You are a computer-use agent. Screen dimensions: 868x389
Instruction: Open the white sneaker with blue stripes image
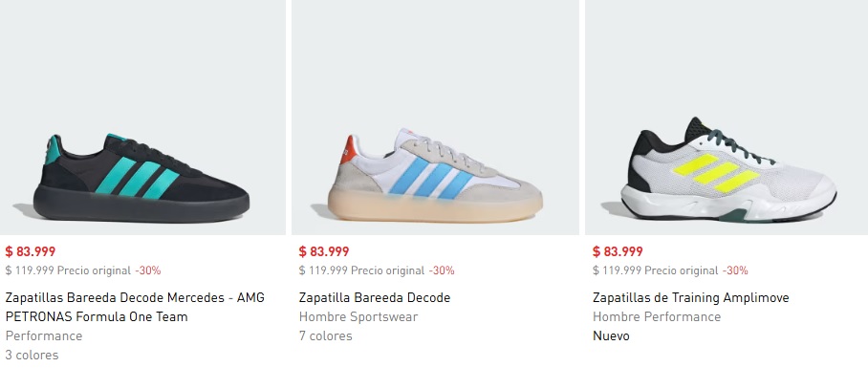(435, 118)
